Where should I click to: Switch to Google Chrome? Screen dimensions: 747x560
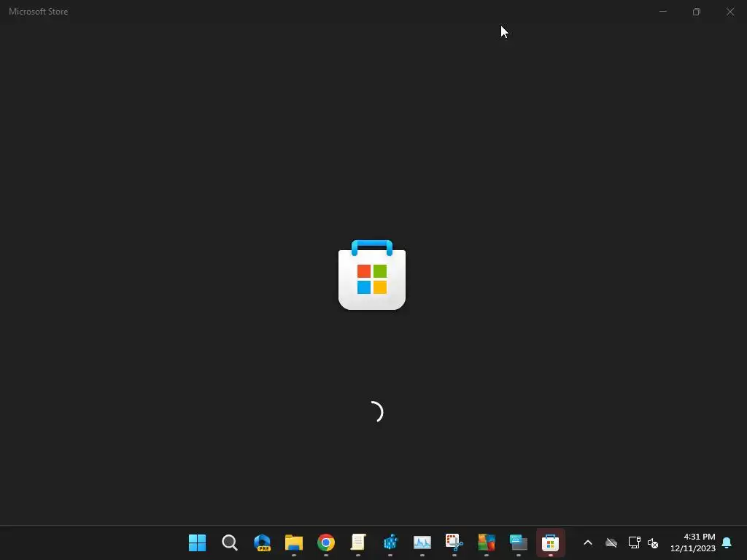pyautogui.click(x=326, y=542)
